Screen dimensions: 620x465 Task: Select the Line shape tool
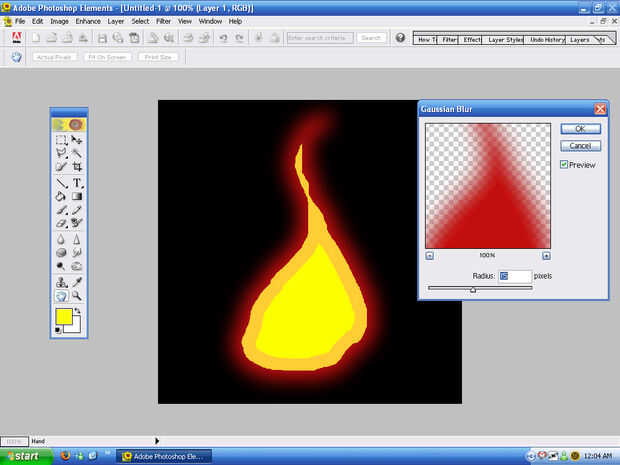click(61, 183)
